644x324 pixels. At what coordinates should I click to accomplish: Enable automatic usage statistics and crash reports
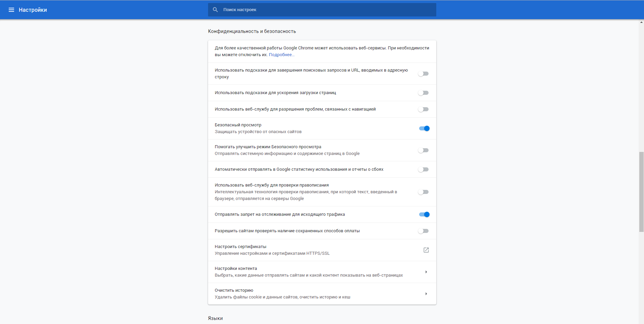pyautogui.click(x=424, y=169)
